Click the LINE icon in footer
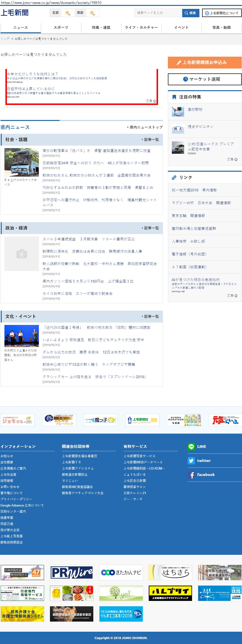The height and width of the screenshot is (644, 242). pos(191,446)
